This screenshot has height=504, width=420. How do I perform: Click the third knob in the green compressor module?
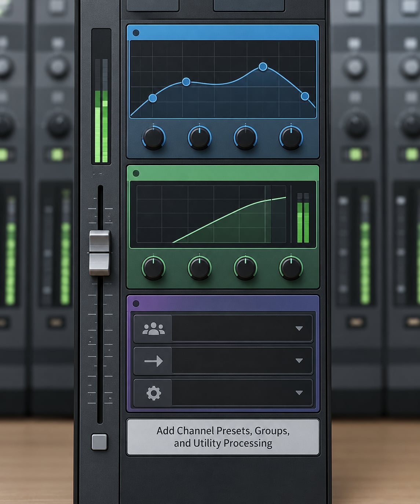[x=245, y=268]
